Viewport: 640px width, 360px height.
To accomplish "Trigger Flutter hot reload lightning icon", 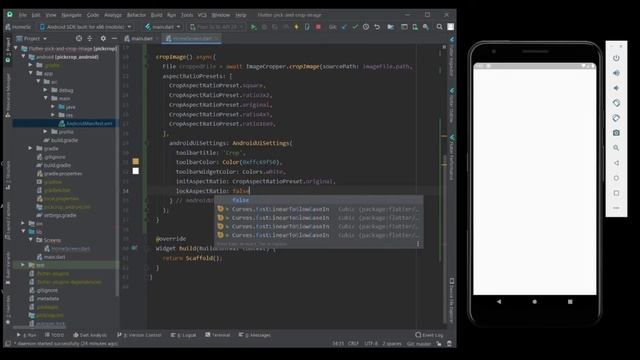I will (296, 27).
